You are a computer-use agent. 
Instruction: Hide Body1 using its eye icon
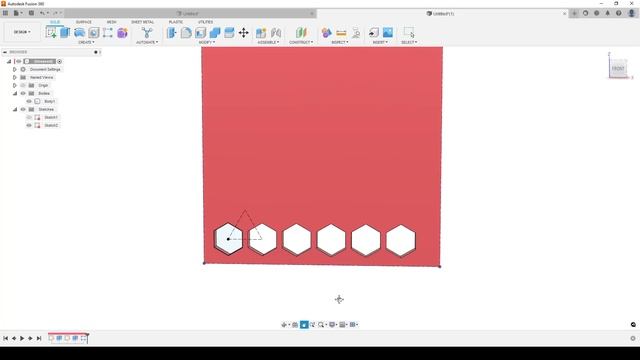pos(29,101)
